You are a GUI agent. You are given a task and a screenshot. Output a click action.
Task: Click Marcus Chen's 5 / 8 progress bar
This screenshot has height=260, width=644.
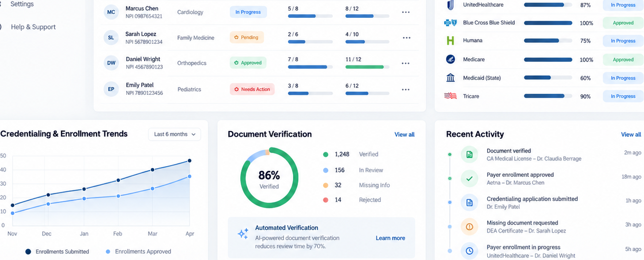tap(310, 16)
